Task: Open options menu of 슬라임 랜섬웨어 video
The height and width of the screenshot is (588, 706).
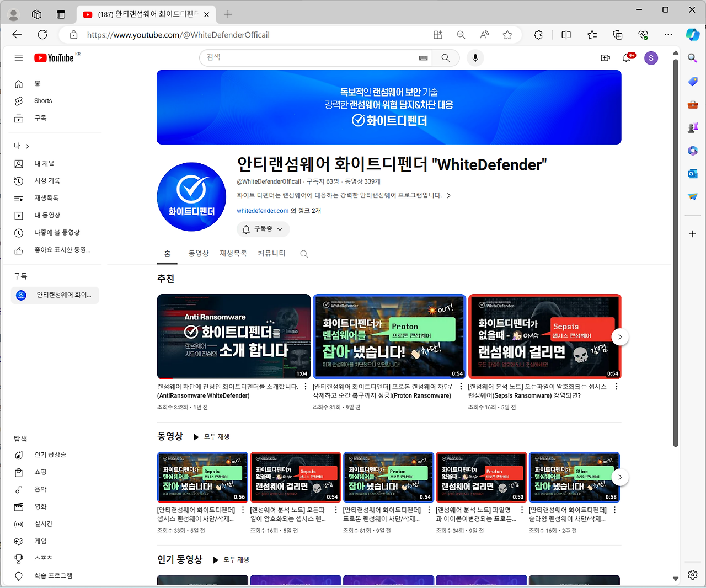Action: pyautogui.click(x=615, y=510)
